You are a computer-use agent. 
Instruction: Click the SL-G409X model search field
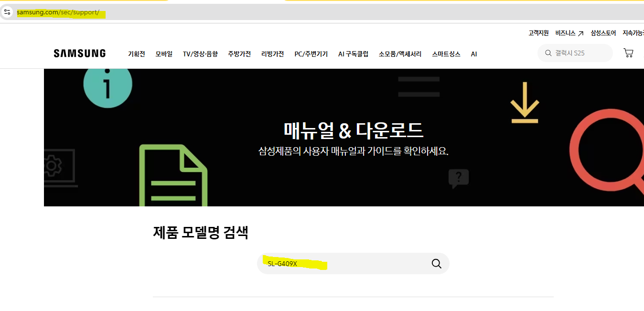coord(353,264)
